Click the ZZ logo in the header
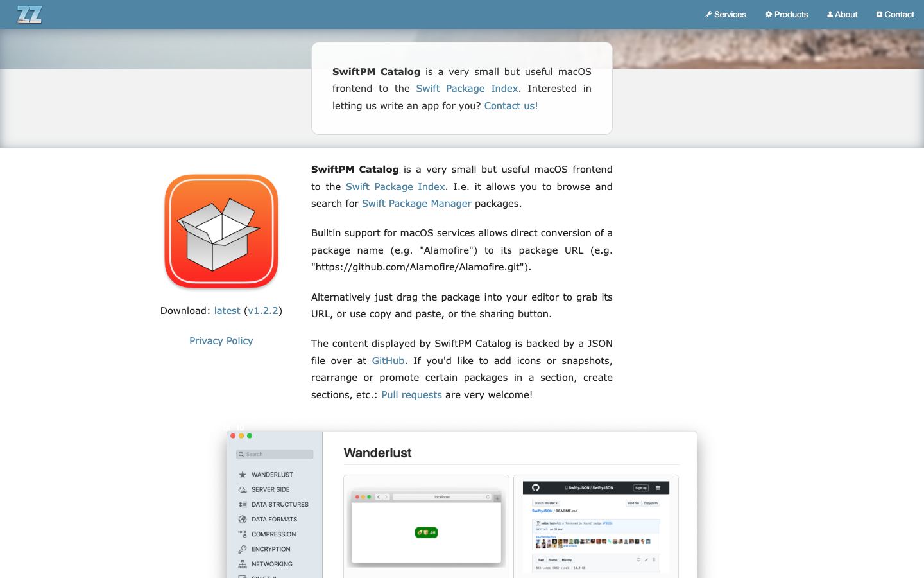 [x=30, y=14]
